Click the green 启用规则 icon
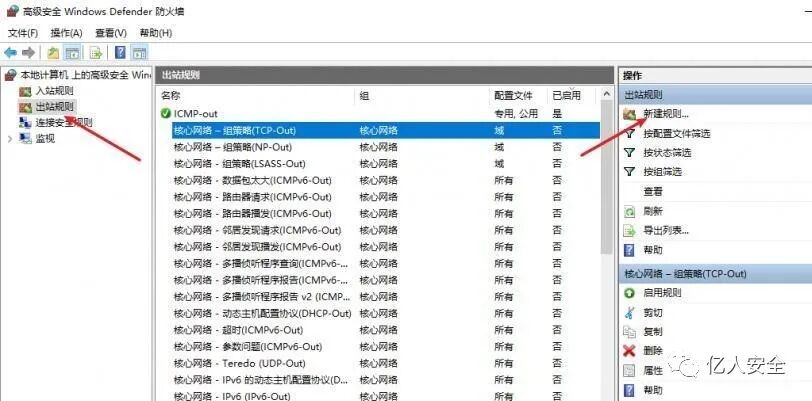The width and height of the screenshot is (812, 401). click(629, 293)
